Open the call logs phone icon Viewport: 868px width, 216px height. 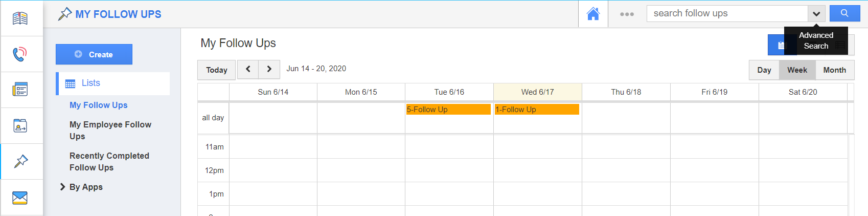(20, 54)
